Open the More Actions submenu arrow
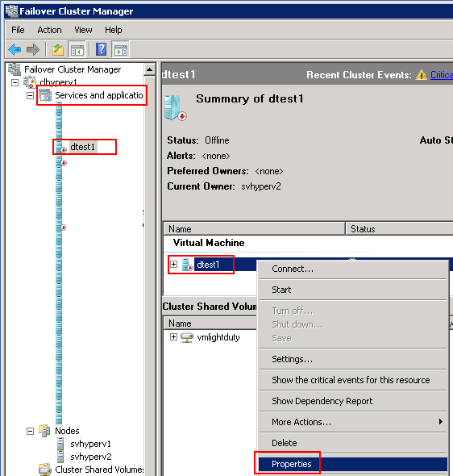 click(x=441, y=422)
